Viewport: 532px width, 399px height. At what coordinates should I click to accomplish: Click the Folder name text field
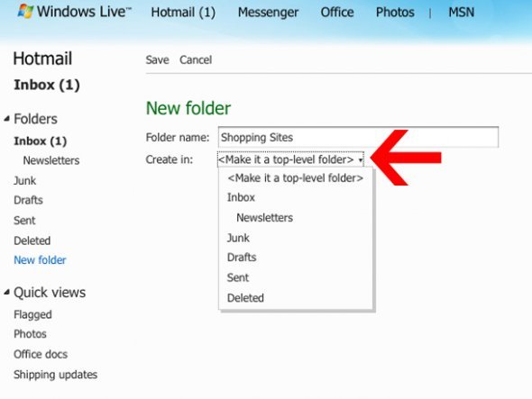(358, 137)
